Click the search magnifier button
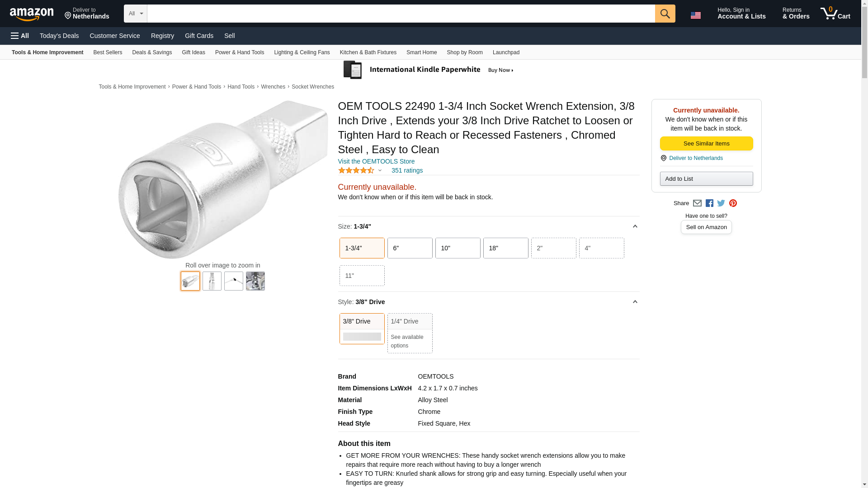This screenshot has height=488, width=868. click(665, 14)
